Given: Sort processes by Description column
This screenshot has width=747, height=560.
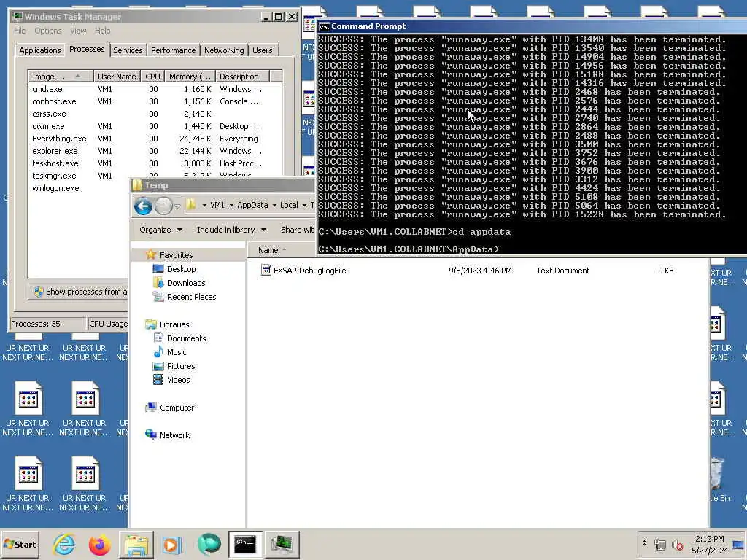Looking at the screenshot, I should point(242,76).
